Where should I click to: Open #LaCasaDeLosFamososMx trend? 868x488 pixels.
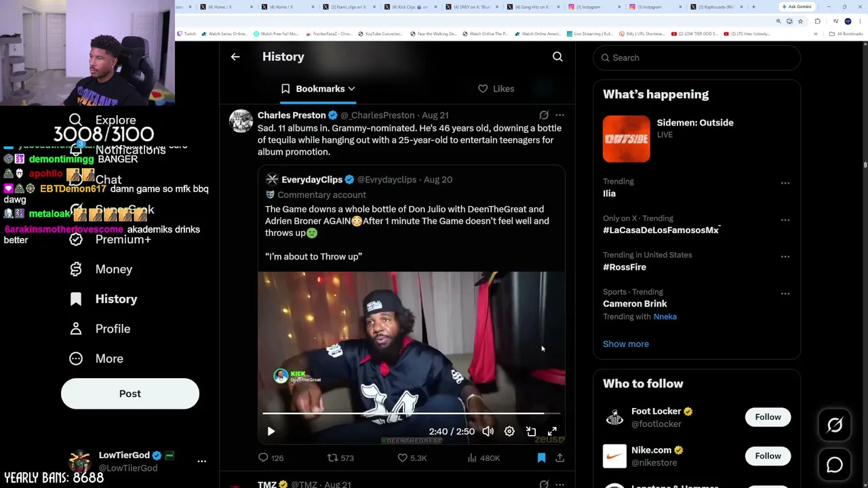point(660,230)
